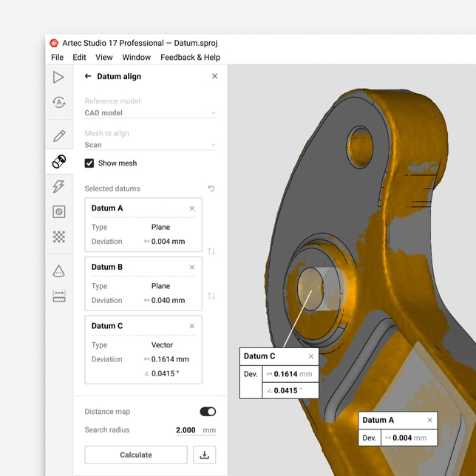The height and width of the screenshot is (476, 476).
Task: Click the active Align tool icon
Action: pos(59,161)
